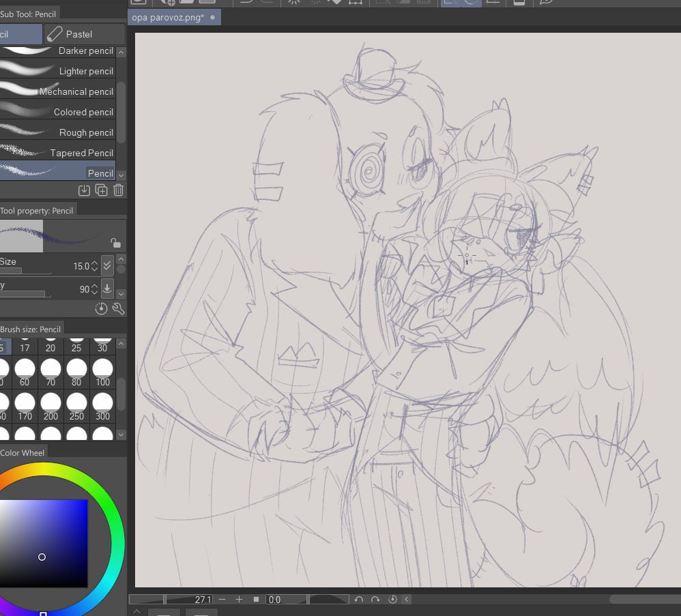The width and height of the screenshot is (681, 616).
Task: Click the zoom value field 27.1
Action: (x=203, y=599)
